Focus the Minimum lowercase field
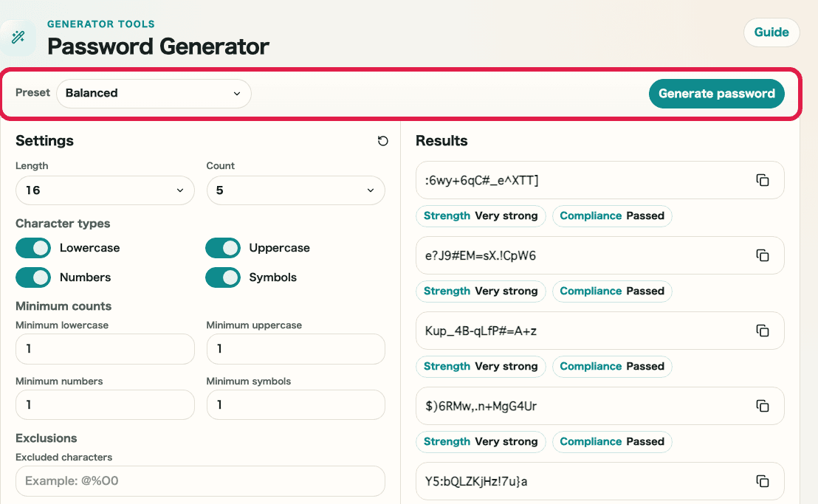The image size is (818, 504). [x=105, y=349]
